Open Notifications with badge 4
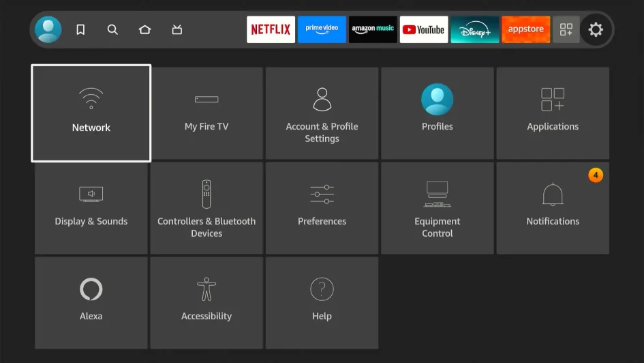644x363 pixels. 553,208
